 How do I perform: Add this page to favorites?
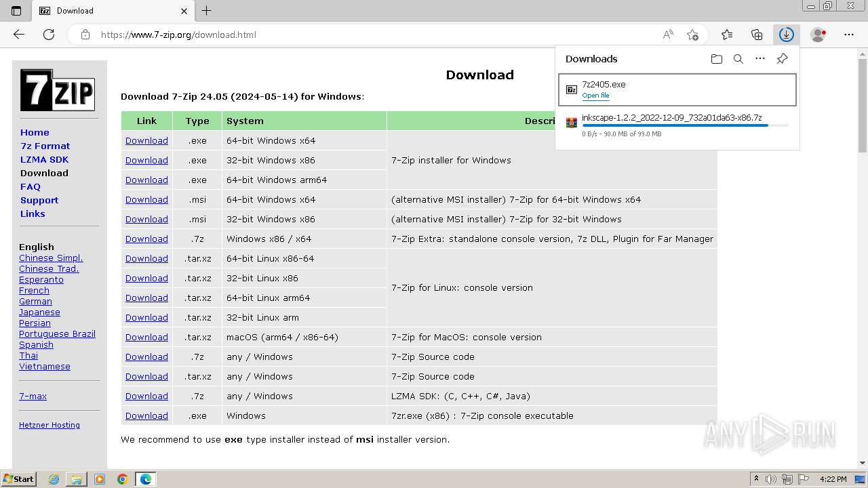tap(692, 35)
